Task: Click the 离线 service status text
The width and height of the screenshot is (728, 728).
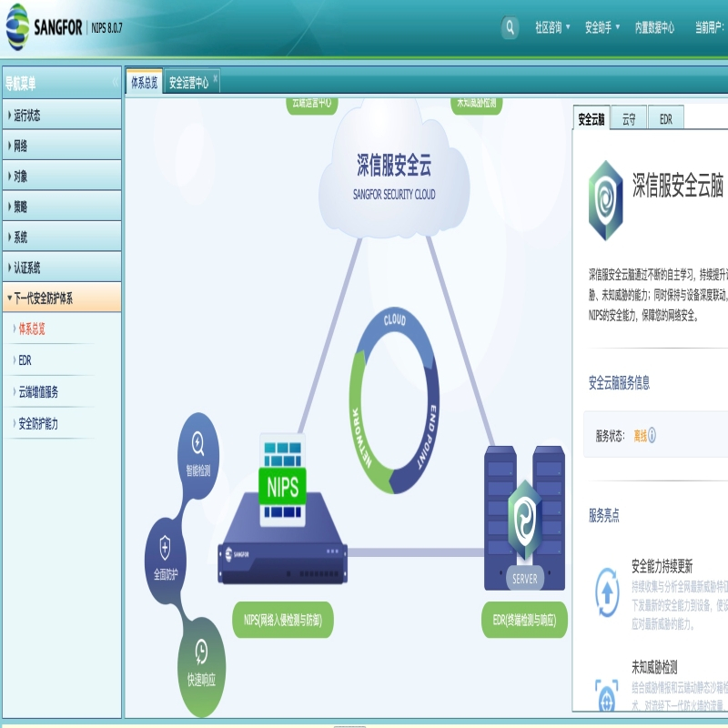Action: coord(641,436)
